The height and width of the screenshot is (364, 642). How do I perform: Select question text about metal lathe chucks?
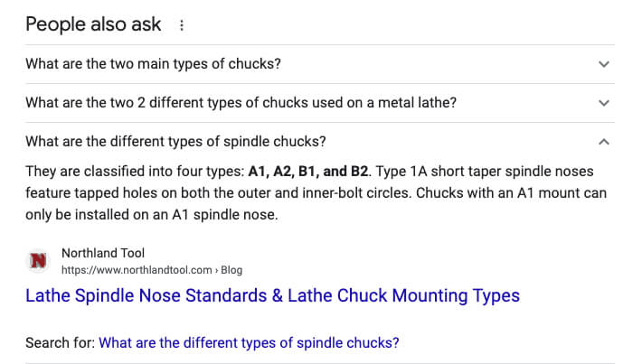(241, 103)
